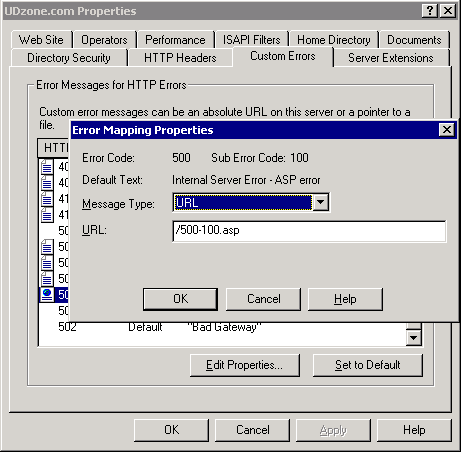Click the Edit Properties button

click(x=245, y=365)
